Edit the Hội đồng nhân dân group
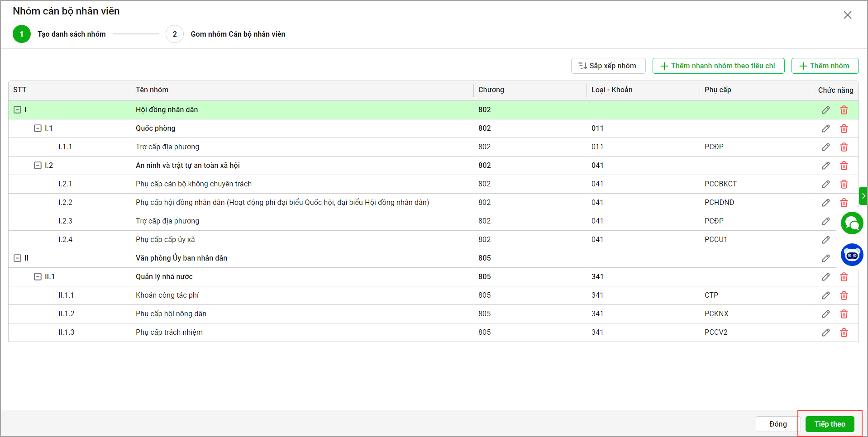Viewport: 868px width, 437px height. click(825, 110)
